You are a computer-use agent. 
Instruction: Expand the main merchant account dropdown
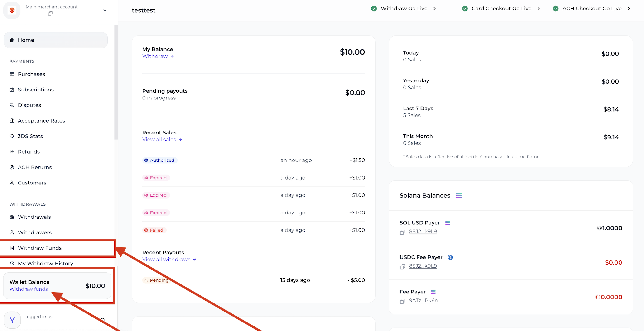click(x=105, y=10)
